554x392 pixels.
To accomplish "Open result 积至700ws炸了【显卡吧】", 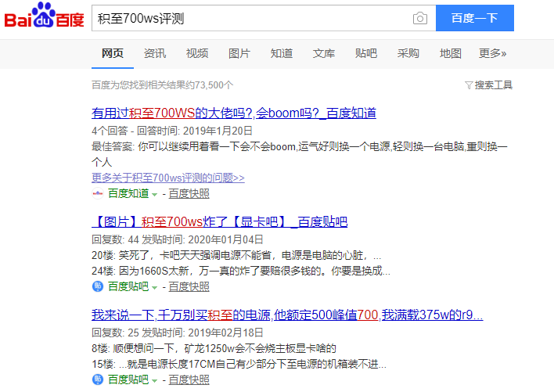I will pyautogui.click(x=219, y=221).
